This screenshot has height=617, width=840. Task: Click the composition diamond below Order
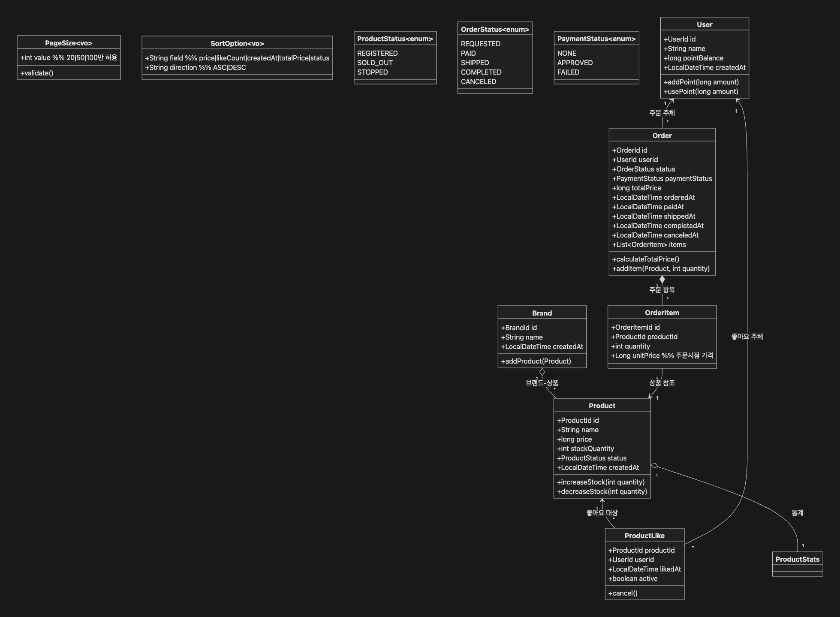662,280
